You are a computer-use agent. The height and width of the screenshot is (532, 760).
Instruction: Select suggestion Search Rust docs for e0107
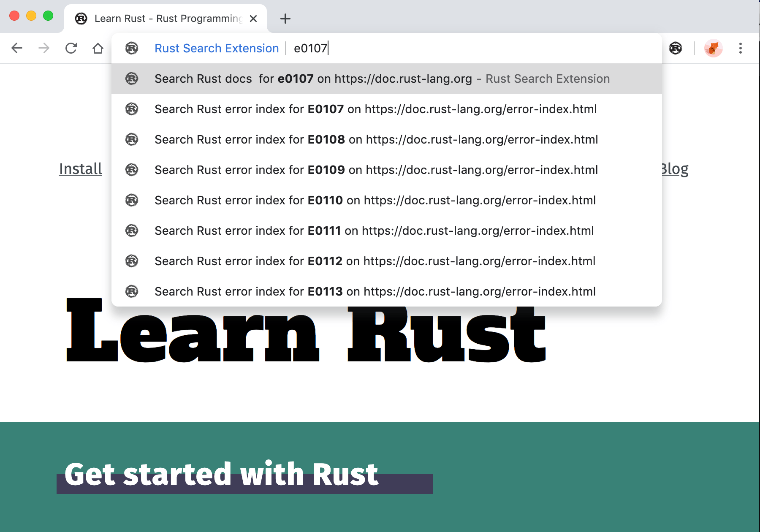387,79
